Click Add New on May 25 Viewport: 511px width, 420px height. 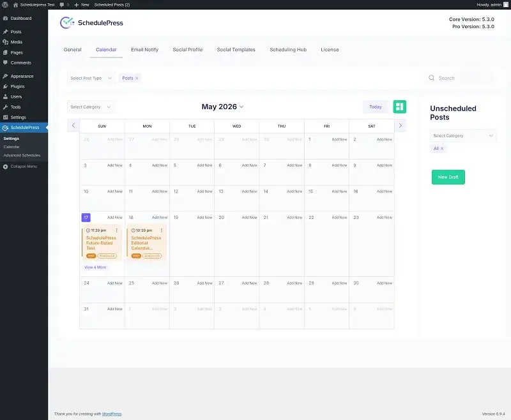coord(159,283)
